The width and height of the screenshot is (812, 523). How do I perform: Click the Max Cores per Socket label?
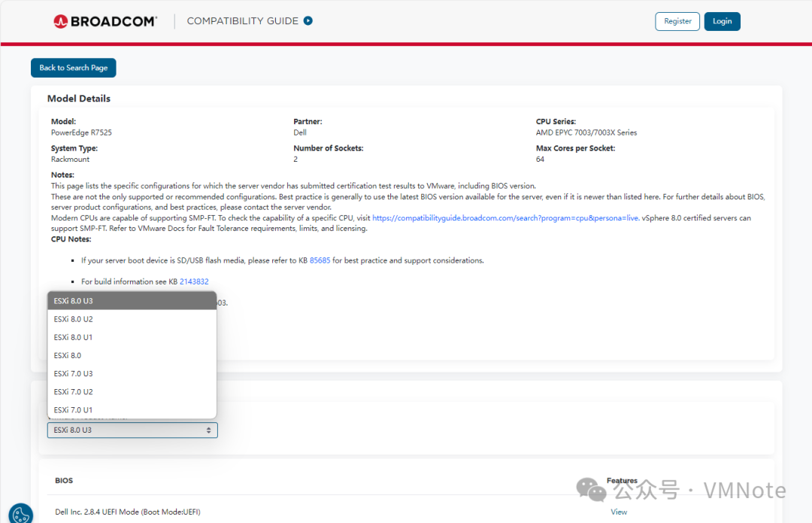click(x=575, y=148)
